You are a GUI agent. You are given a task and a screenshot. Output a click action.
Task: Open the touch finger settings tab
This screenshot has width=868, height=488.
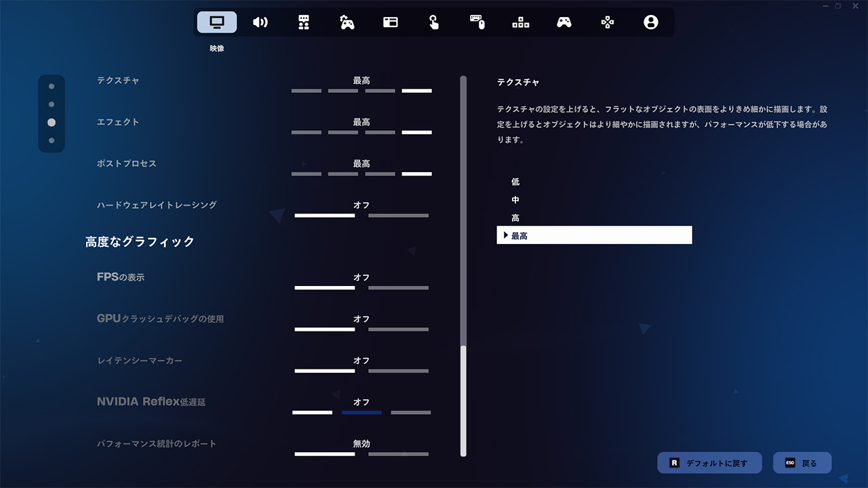point(433,22)
